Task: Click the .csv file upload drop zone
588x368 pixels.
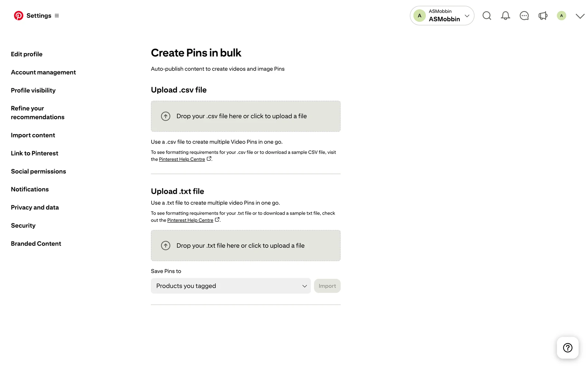Action: tap(246, 116)
